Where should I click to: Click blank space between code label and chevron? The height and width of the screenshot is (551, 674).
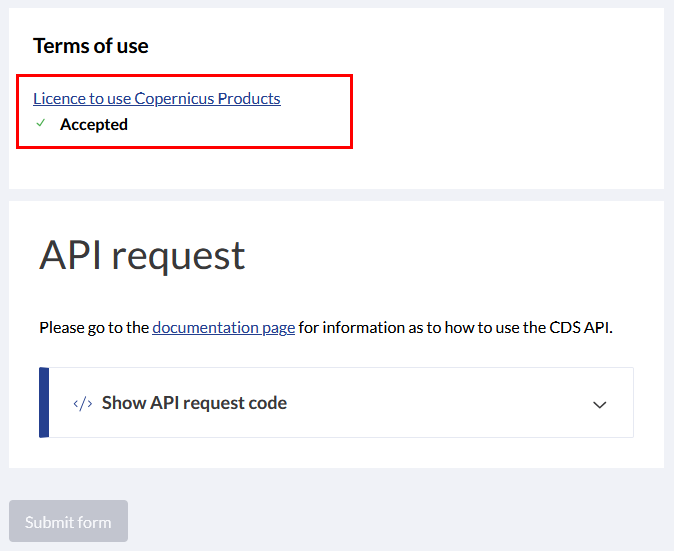point(438,403)
